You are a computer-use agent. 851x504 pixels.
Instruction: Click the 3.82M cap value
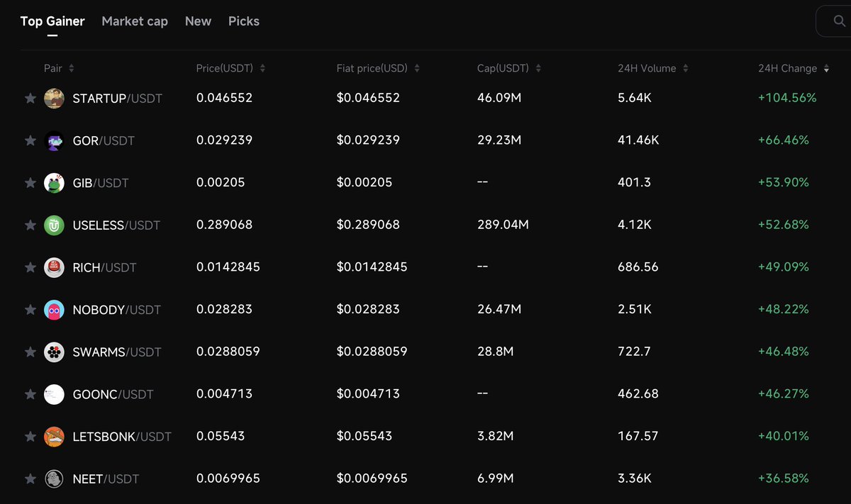click(x=495, y=436)
